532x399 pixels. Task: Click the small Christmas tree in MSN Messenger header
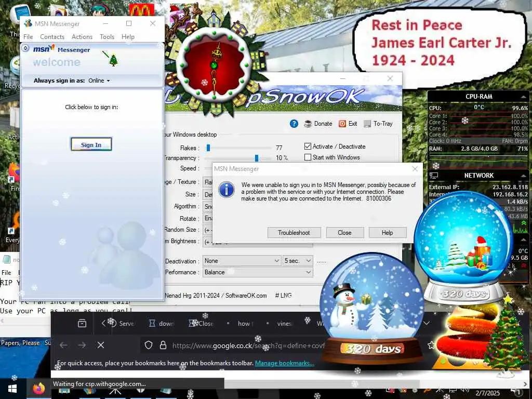click(x=113, y=61)
